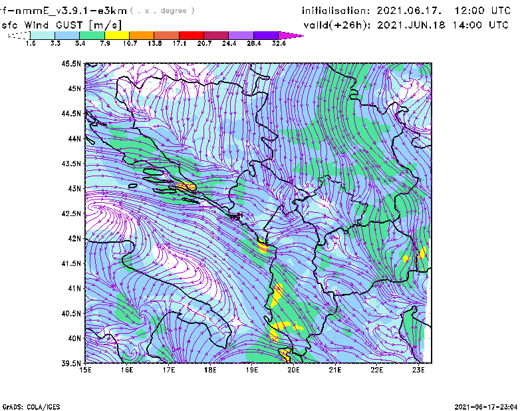Click the '15E' longitude label
532x411 pixels.
click(x=85, y=370)
